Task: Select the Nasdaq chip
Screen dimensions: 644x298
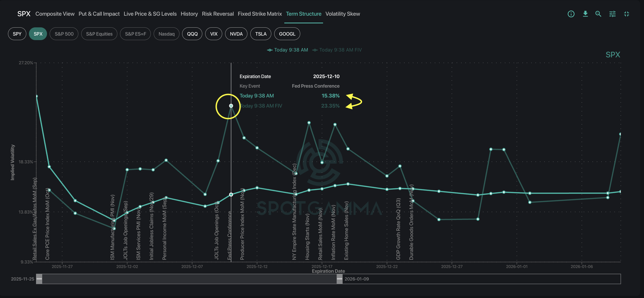Action: [x=166, y=34]
